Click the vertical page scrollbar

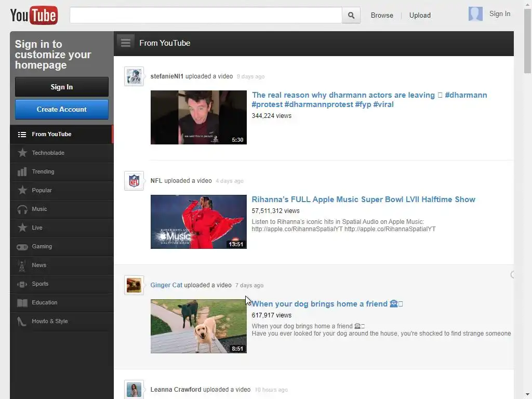point(528,41)
